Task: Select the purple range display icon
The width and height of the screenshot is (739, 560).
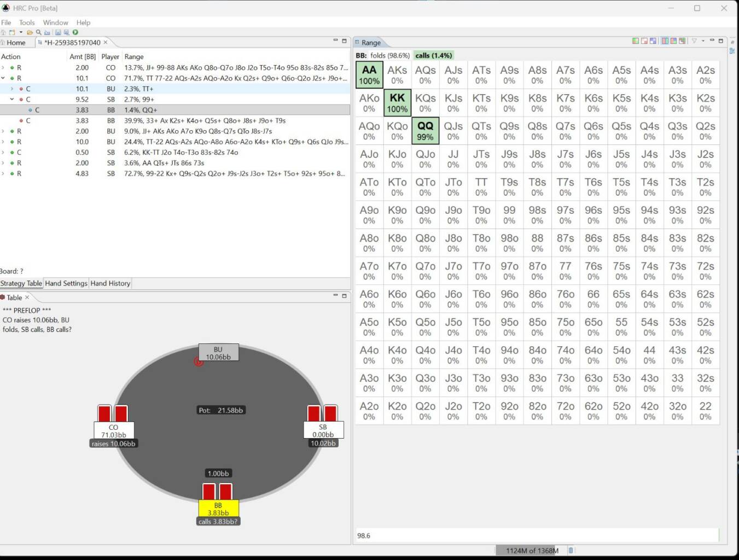Action: point(653,40)
